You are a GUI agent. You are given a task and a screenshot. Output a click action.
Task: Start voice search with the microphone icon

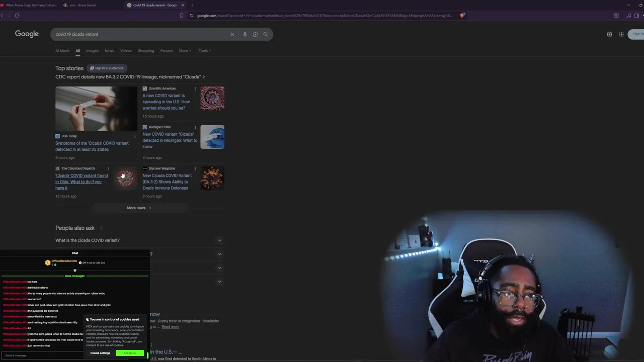coord(245,34)
